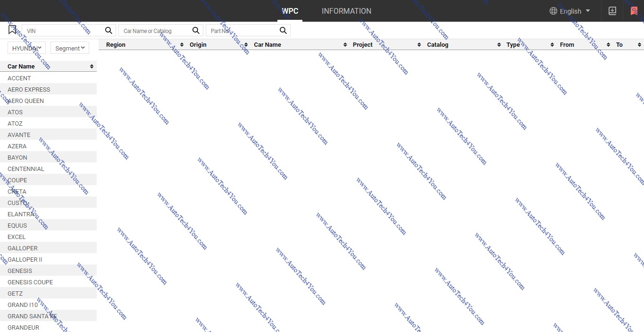The image size is (644, 332).
Task: Sort table by Catalog column arrows
Action: (x=499, y=45)
